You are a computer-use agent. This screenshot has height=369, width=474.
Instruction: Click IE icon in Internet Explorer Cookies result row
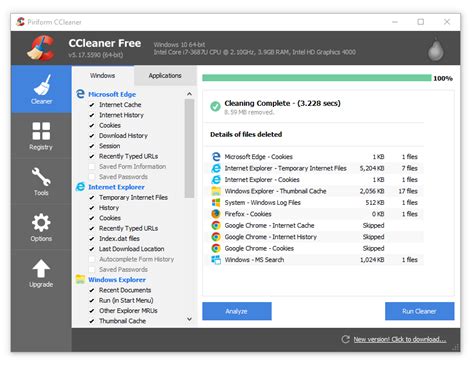216,180
